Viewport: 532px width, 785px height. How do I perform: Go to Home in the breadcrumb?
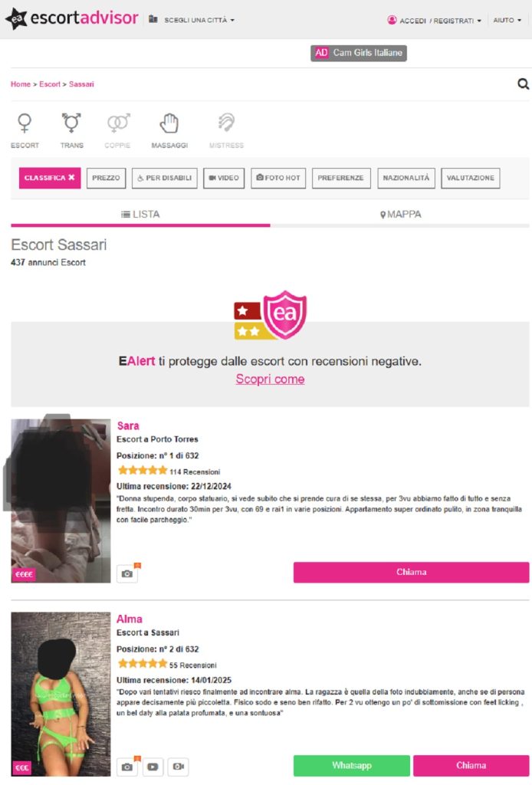point(21,84)
